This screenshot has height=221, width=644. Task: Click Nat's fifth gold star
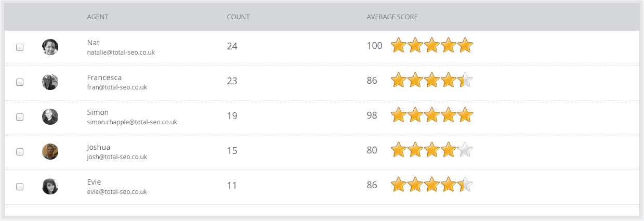click(x=465, y=46)
